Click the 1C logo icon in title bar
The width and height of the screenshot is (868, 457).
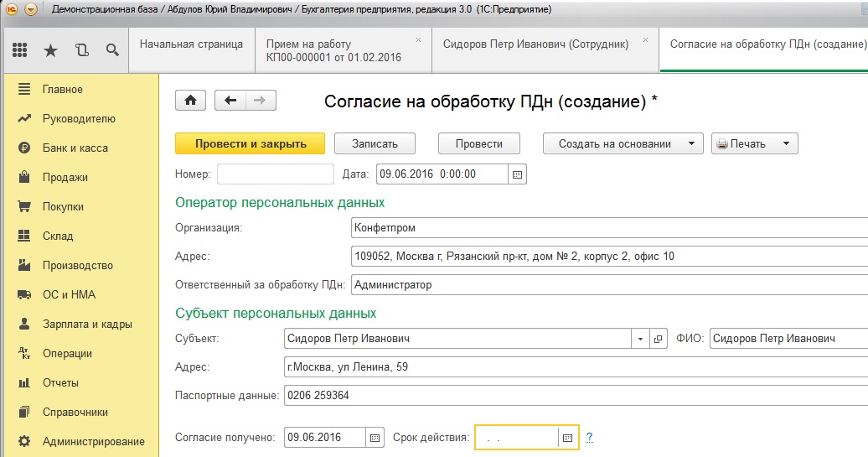point(12,9)
